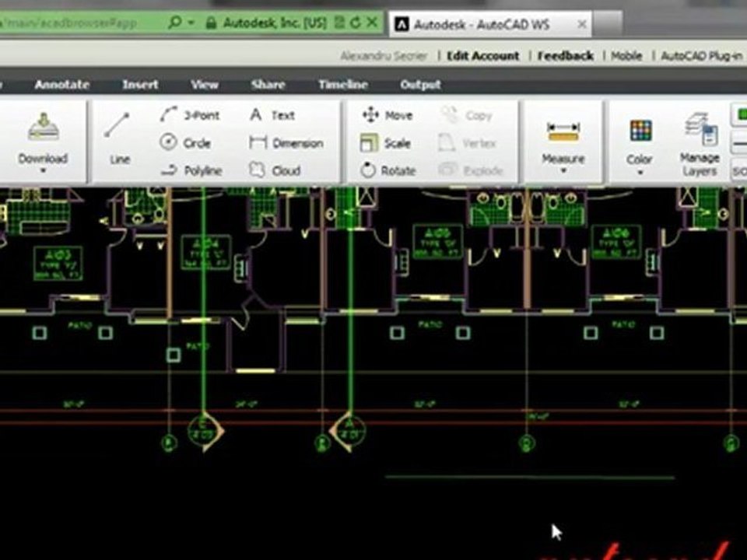Click the A03 unit label in drawing

tap(58, 264)
